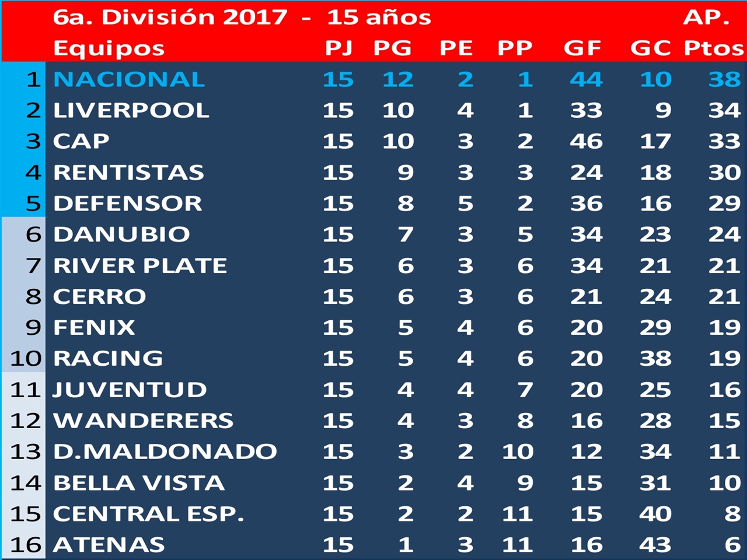Select position number 16 cell

pyautogui.click(x=26, y=545)
